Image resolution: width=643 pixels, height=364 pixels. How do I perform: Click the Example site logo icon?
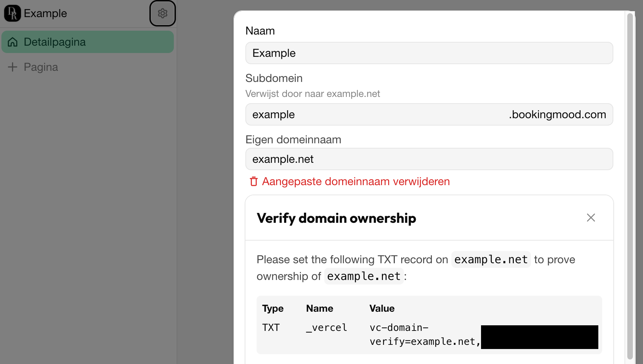[12, 13]
